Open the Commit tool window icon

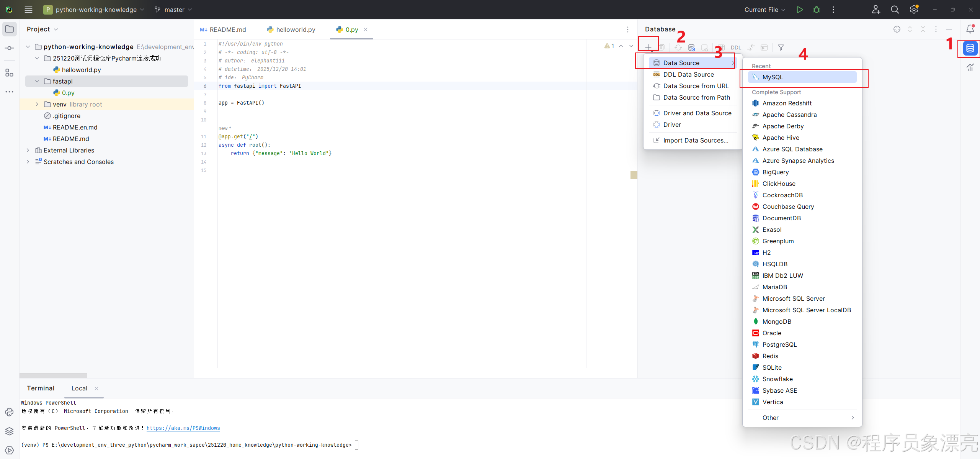coord(10,48)
